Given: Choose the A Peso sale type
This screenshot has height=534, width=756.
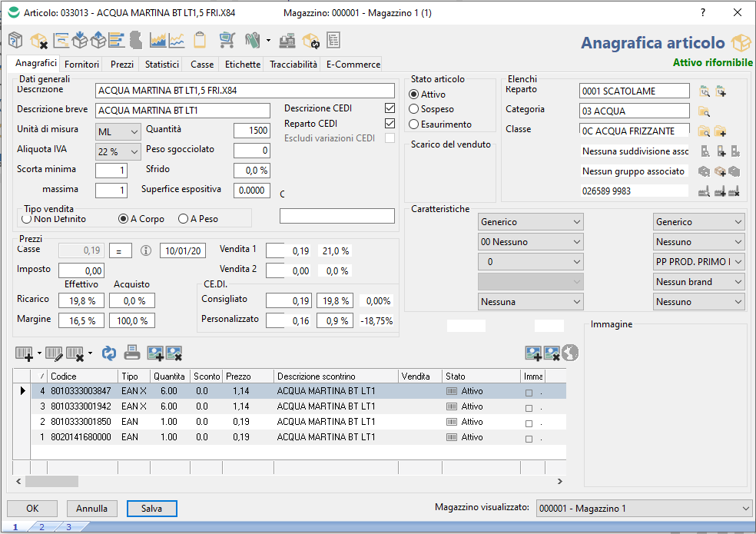Looking at the screenshot, I should (183, 219).
